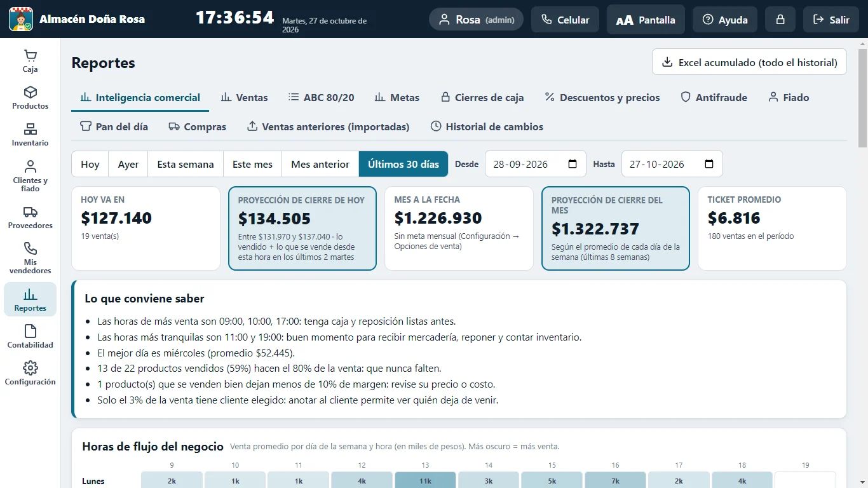The width and height of the screenshot is (868, 488).
Task: Click Celular button in header
Action: pyautogui.click(x=565, y=20)
